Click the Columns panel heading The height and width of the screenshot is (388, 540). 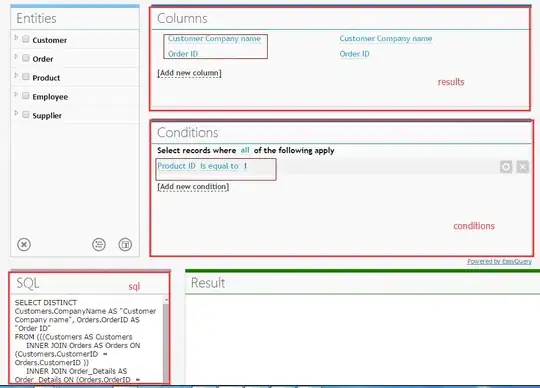(182, 18)
